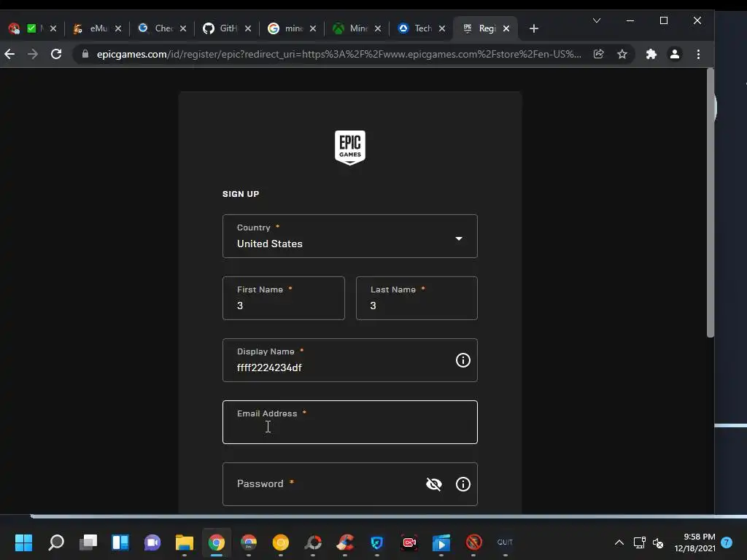Open File Explorer from the taskbar

click(x=185, y=542)
